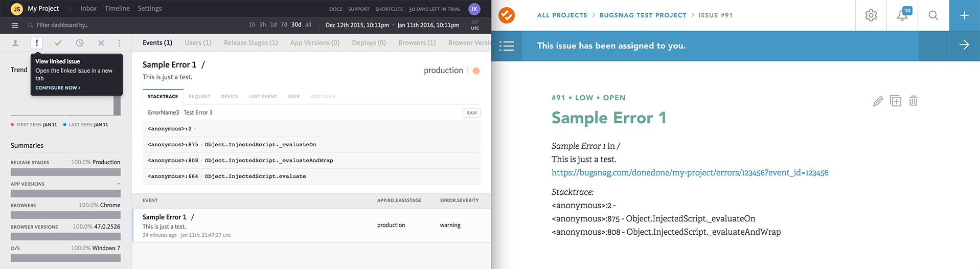Click the pencil edit issue icon
The image size is (980, 269).
pyautogui.click(x=878, y=101)
